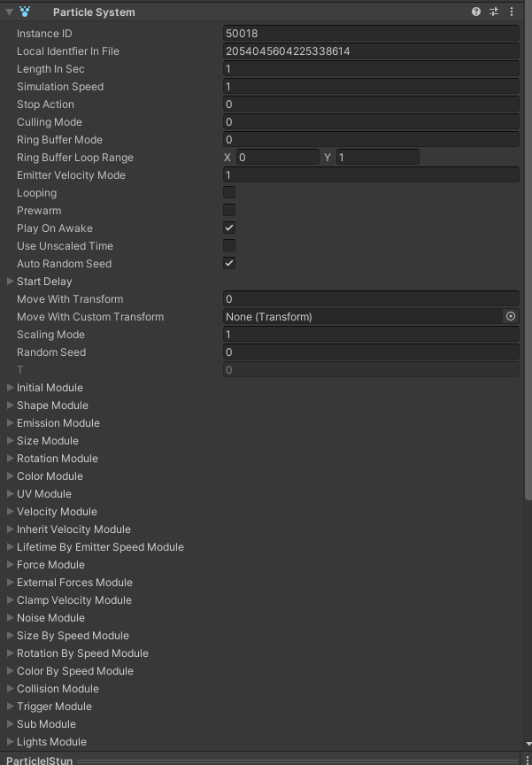Enable the Looping checkbox
532x765 pixels.
[229, 192]
